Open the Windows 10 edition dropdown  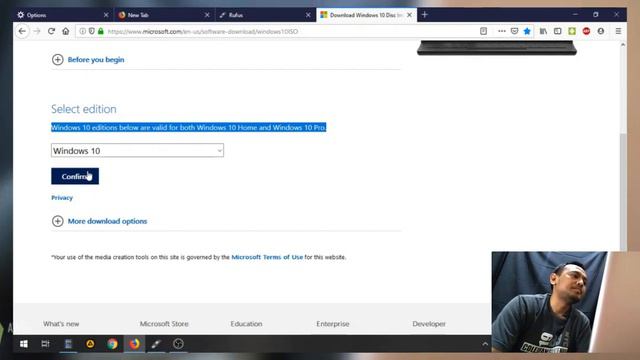(137, 150)
